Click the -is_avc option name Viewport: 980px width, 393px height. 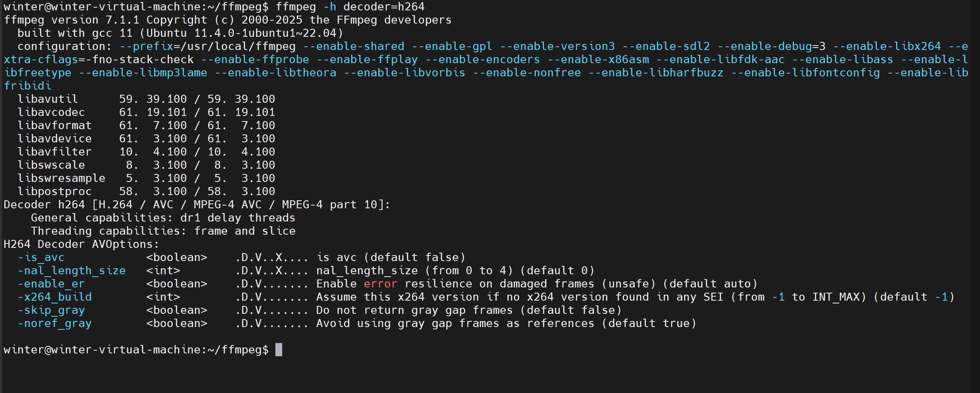coord(41,257)
